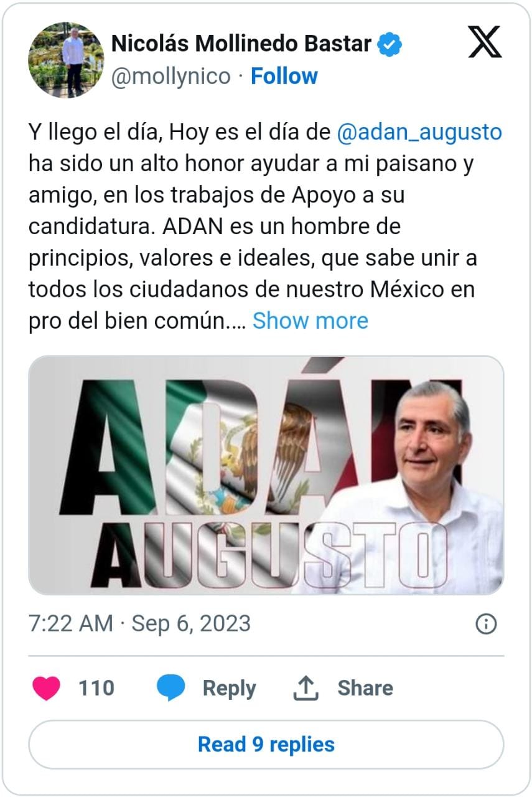Viewport: 532px width, 797px height.
Task: Click the X logo icon
Action: pyautogui.click(x=485, y=42)
